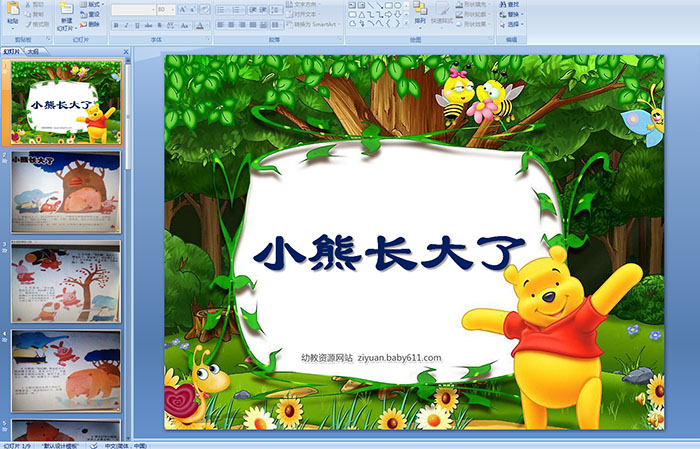
Task: Increase the list indent level
Action: [x=263, y=10]
